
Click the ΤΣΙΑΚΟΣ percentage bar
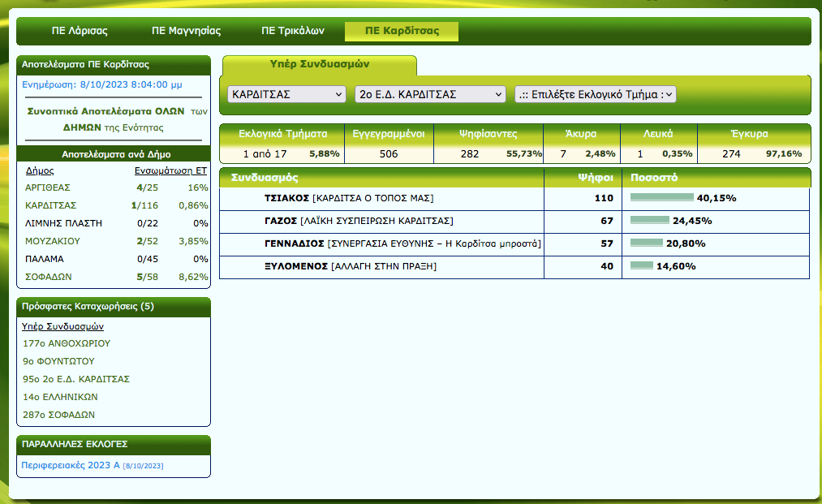(x=661, y=198)
